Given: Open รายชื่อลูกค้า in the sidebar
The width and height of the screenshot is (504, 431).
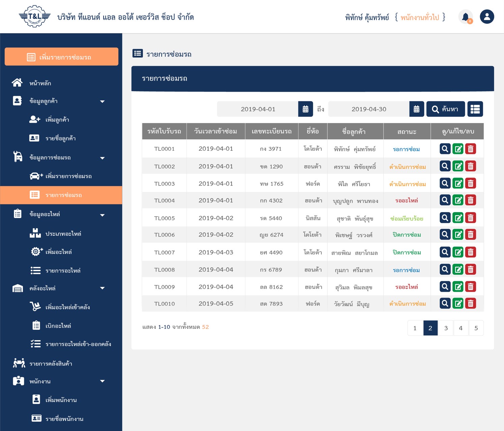Looking at the screenshot, I should (60, 138).
